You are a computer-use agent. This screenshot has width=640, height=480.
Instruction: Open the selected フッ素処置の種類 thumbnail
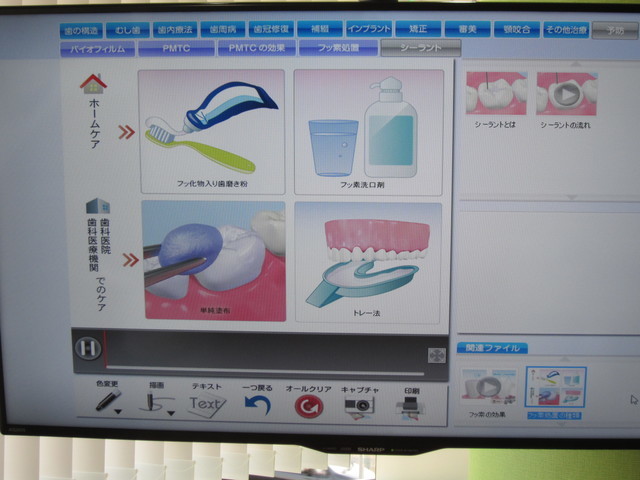[x=556, y=387]
